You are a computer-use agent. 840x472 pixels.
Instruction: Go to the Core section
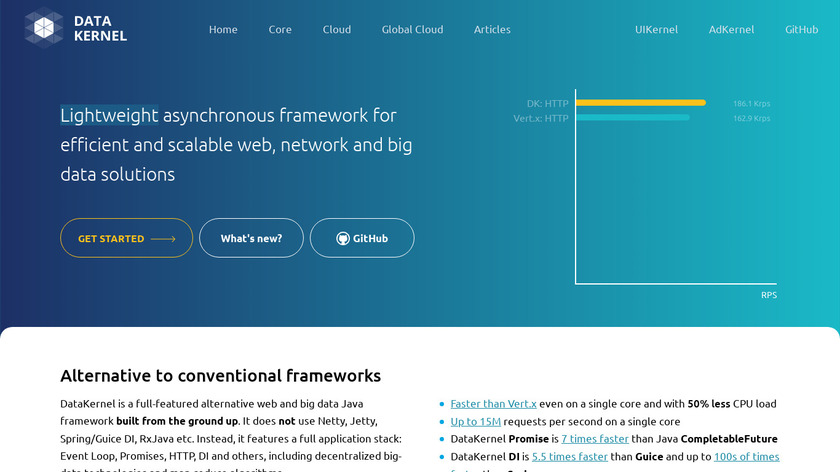coord(280,29)
